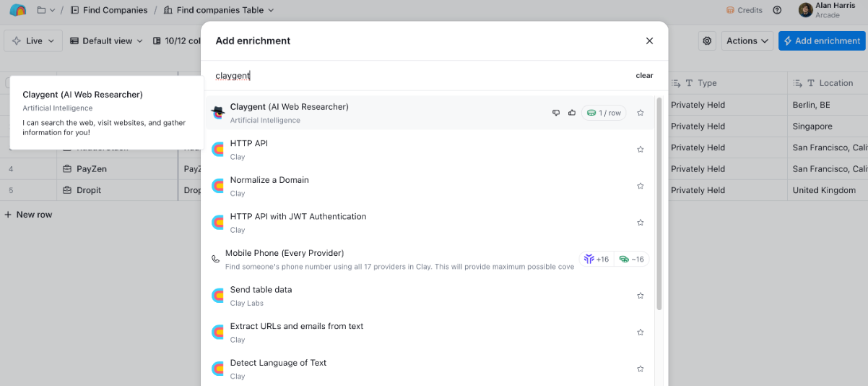Favorite the HTTP API enrichment star

click(x=640, y=150)
